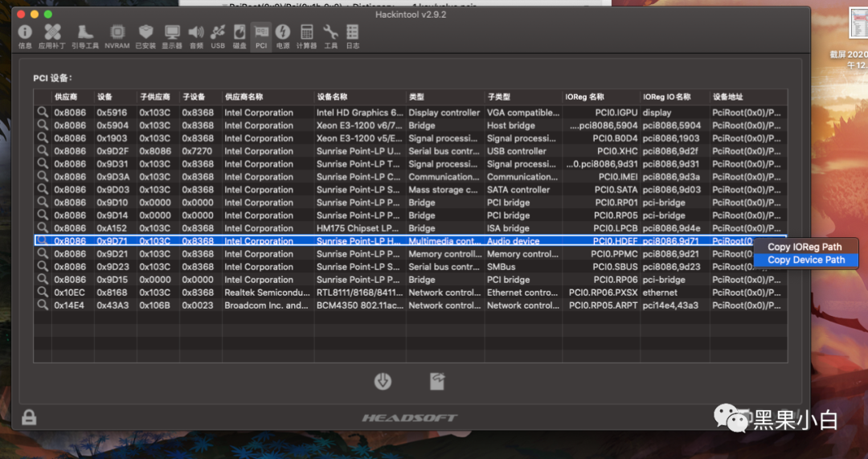The height and width of the screenshot is (459, 868).
Task: Open the 音频 (Audio) toolbar section
Action: coord(196,37)
